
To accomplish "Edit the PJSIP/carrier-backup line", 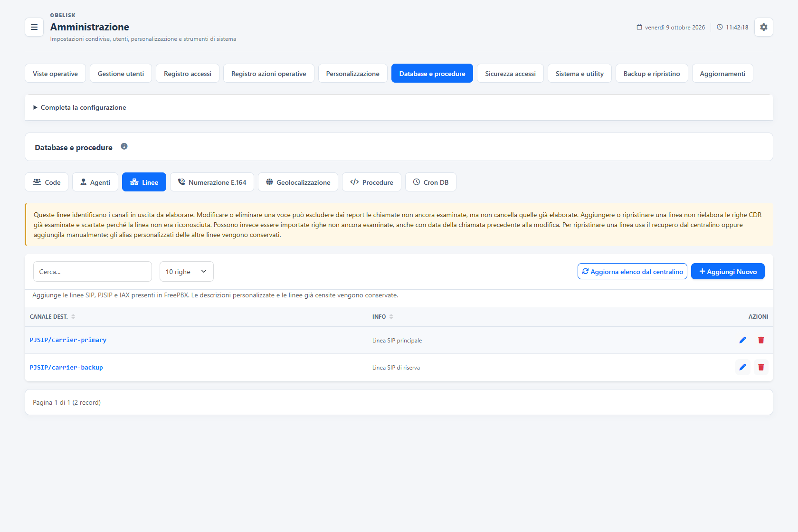I will 743,367.
